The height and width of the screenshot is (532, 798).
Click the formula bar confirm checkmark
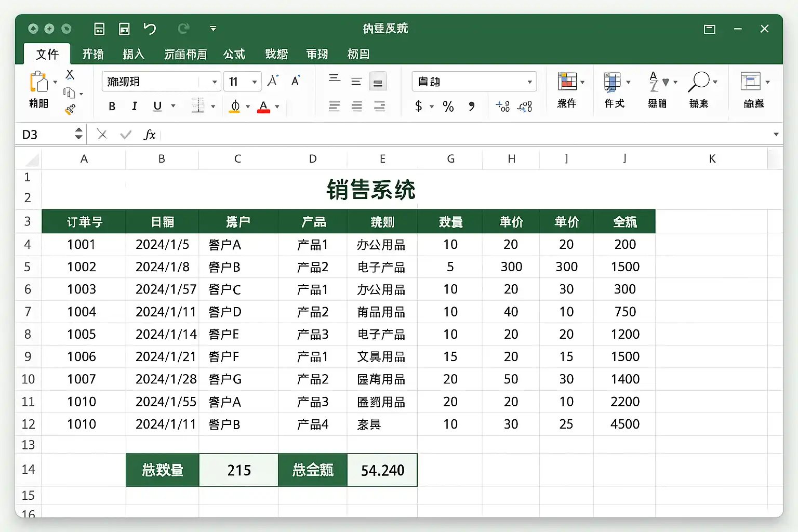126,135
